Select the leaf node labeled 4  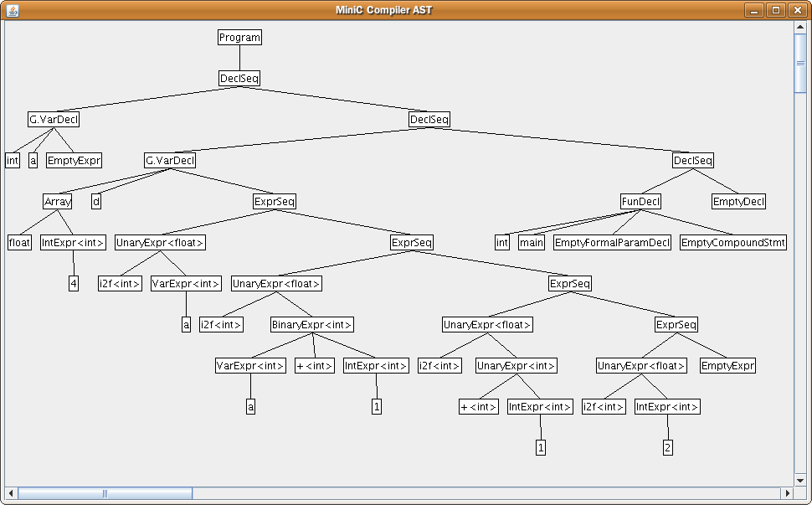pyautogui.click(x=74, y=284)
